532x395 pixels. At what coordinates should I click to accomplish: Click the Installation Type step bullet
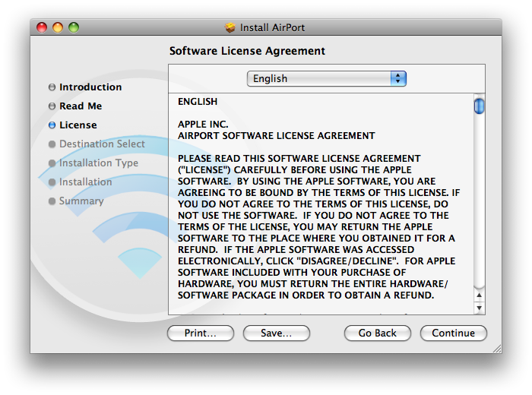click(x=52, y=163)
